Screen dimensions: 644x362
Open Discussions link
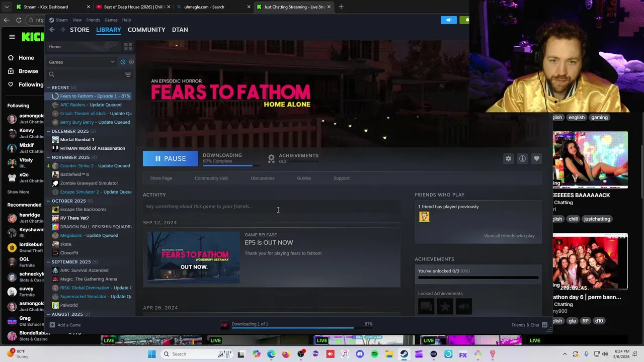[263, 178]
